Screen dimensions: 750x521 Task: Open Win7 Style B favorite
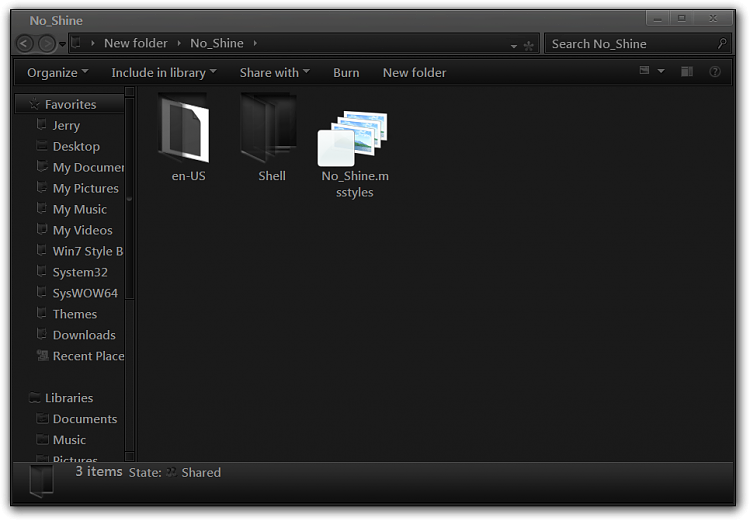click(88, 251)
